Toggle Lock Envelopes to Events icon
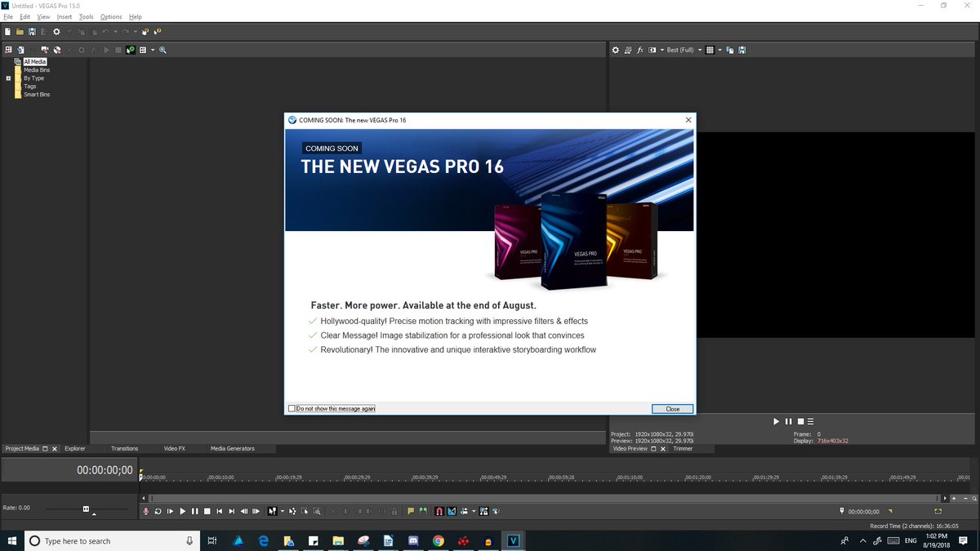This screenshot has height=551, width=980. [x=483, y=511]
